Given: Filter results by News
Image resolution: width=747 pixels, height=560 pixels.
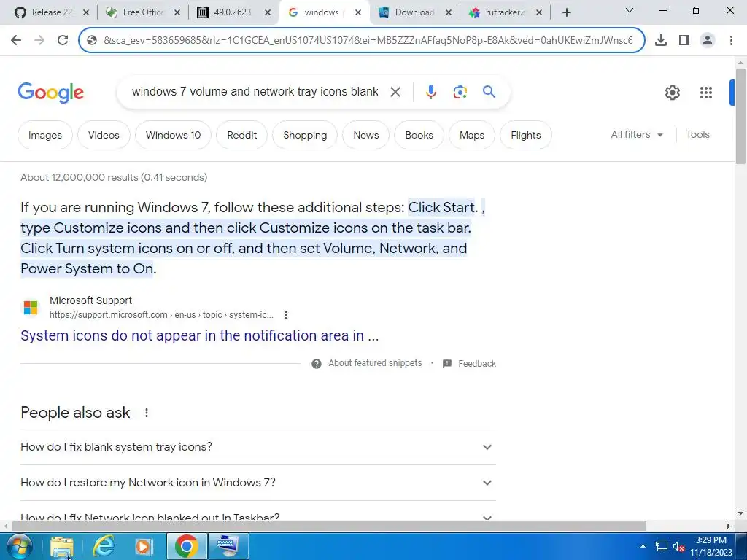Looking at the screenshot, I should coord(366,135).
